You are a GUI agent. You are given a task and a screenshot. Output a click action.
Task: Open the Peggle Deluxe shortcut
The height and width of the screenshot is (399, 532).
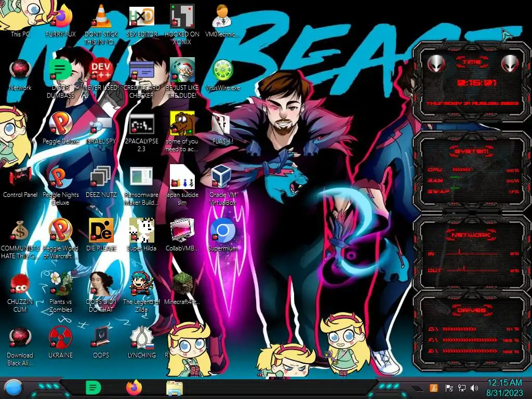click(60, 128)
